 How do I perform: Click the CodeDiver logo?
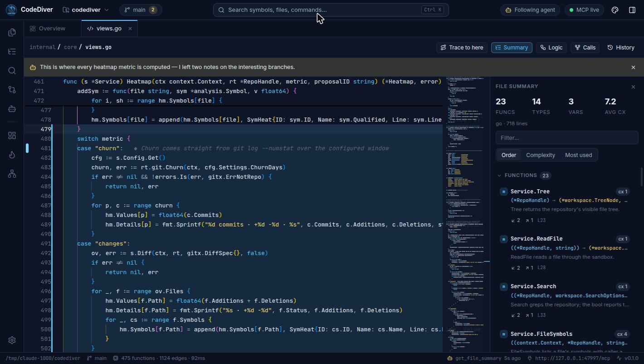tap(11, 10)
